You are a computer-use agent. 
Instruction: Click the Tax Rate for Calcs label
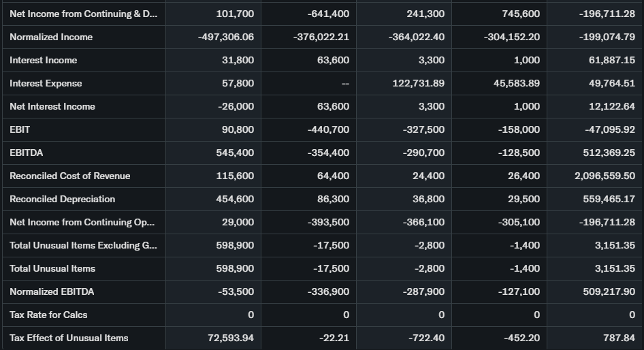click(x=48, y=315)
